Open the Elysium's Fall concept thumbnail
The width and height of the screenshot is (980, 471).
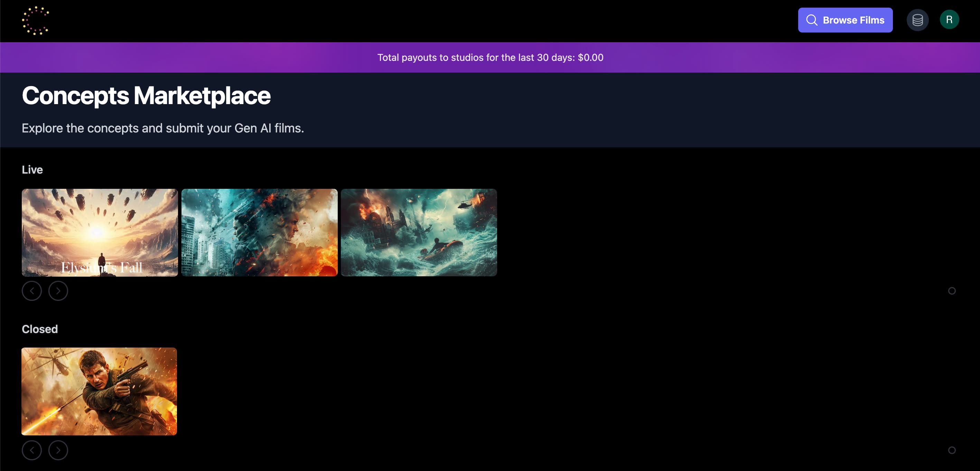[100, 232]
